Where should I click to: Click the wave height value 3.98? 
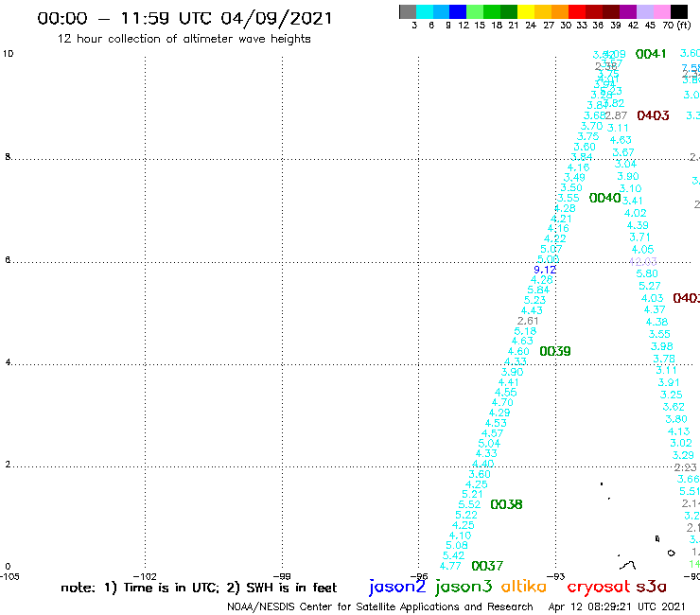tap(661, 346)
